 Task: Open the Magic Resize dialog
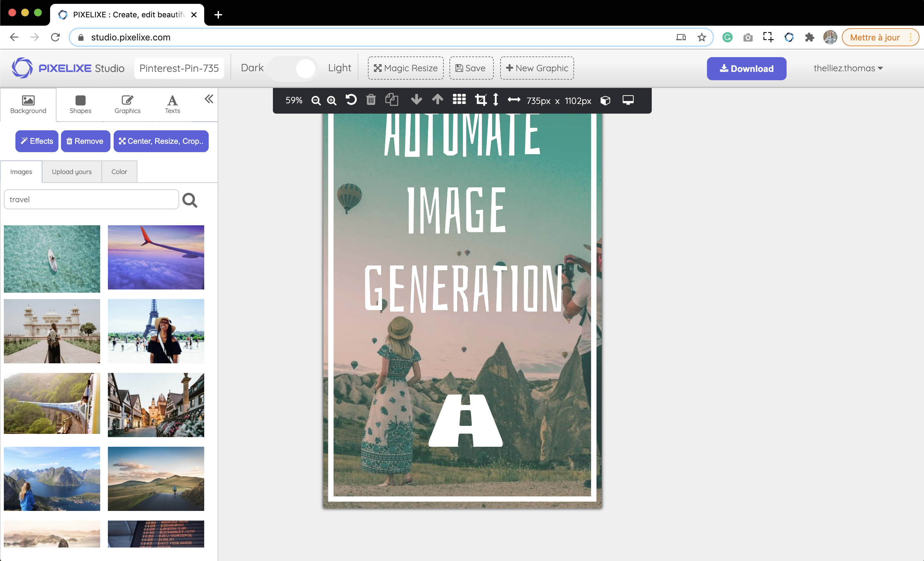click(x=405, y=68)
